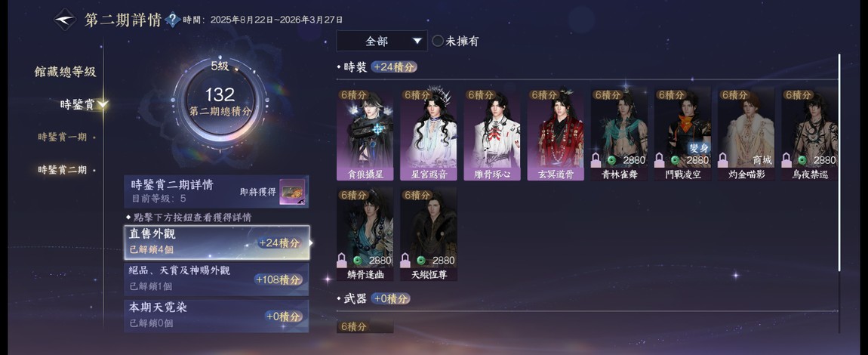Click the upcoming reward item icon 即將獲得
Screen dimensions: 868x355
click(292, 192)
